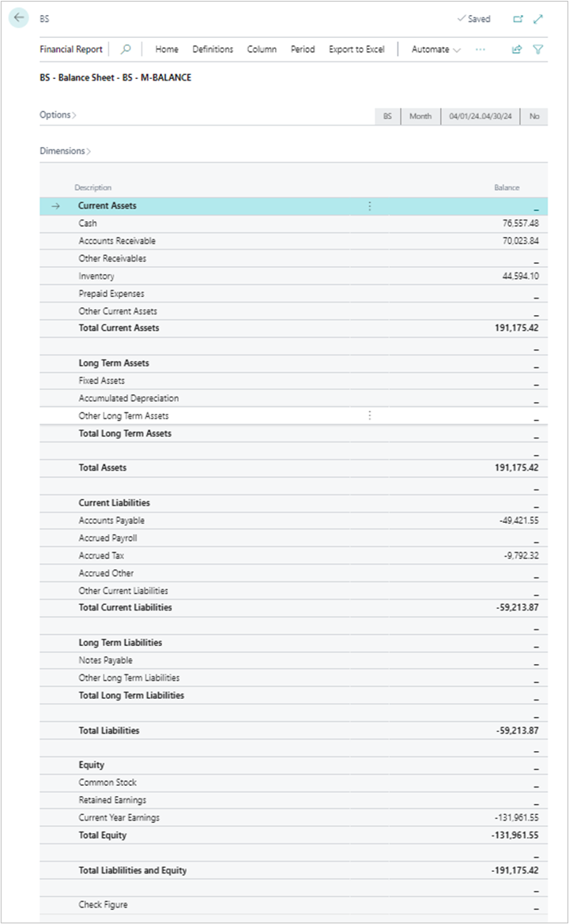Click the 04/01/24..04/30/24 date range field

click(480, 115)
